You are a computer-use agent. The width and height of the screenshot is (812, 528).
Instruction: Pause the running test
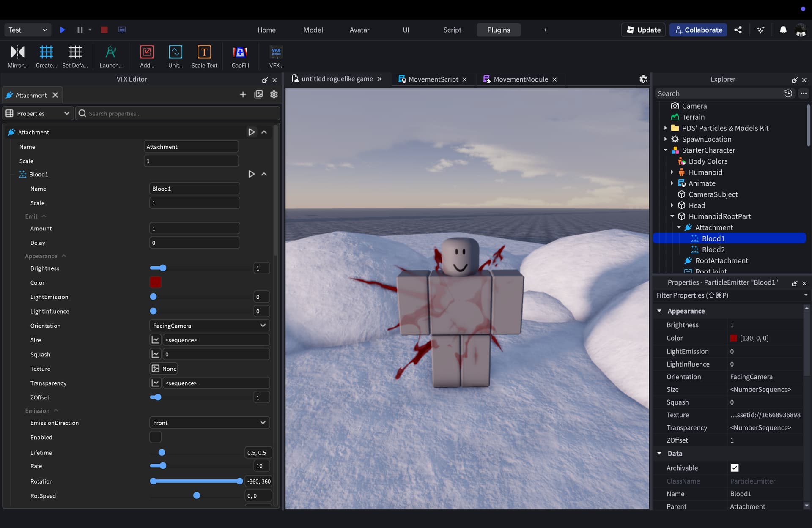tap(80, 30)
